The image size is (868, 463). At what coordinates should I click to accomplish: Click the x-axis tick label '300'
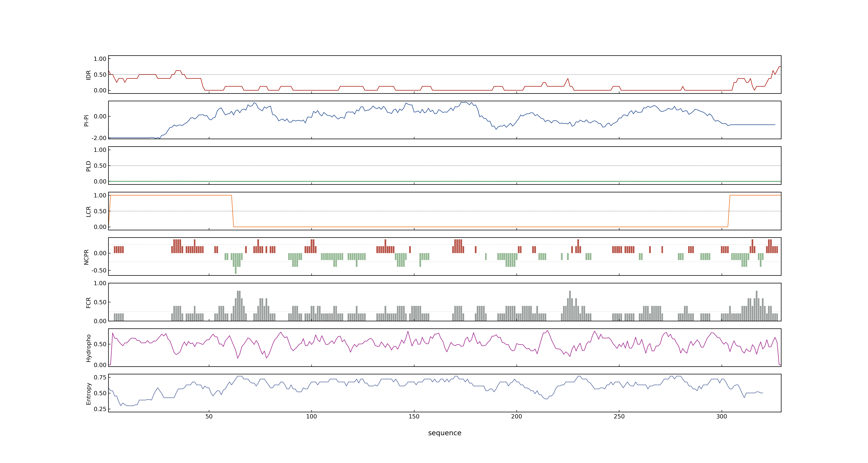(721, 416)
